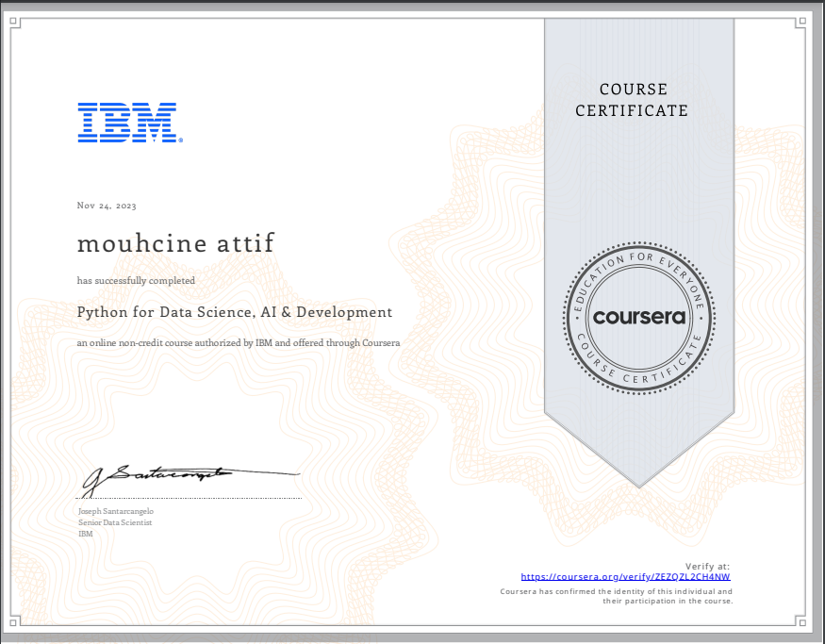Screen dimensions: 825x644
Task: Open the verification URL link
Action: (x=624, y=576)
